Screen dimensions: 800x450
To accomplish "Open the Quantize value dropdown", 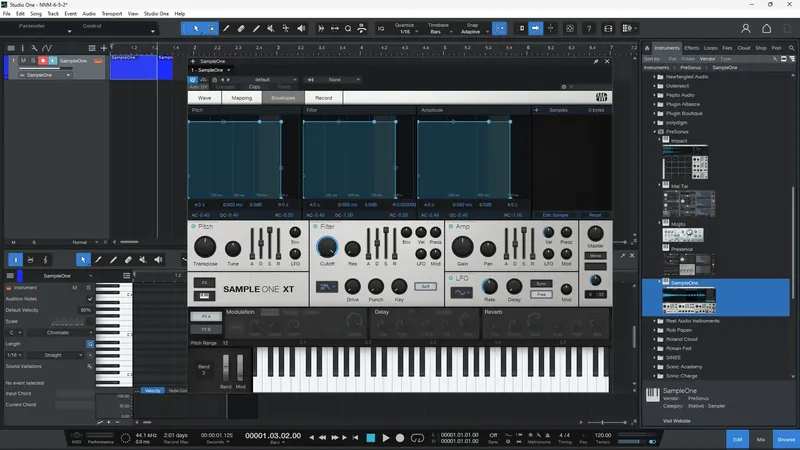I will click(407, 32).
